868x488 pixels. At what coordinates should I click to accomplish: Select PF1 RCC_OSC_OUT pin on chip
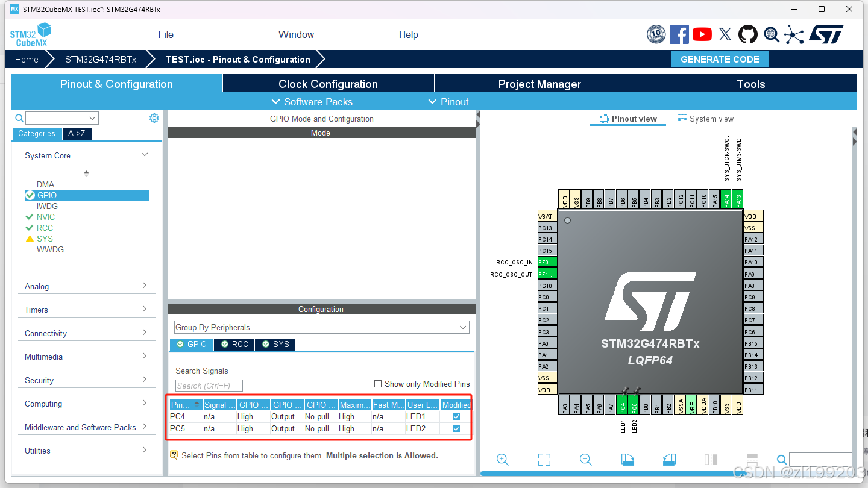coord(547,274)
